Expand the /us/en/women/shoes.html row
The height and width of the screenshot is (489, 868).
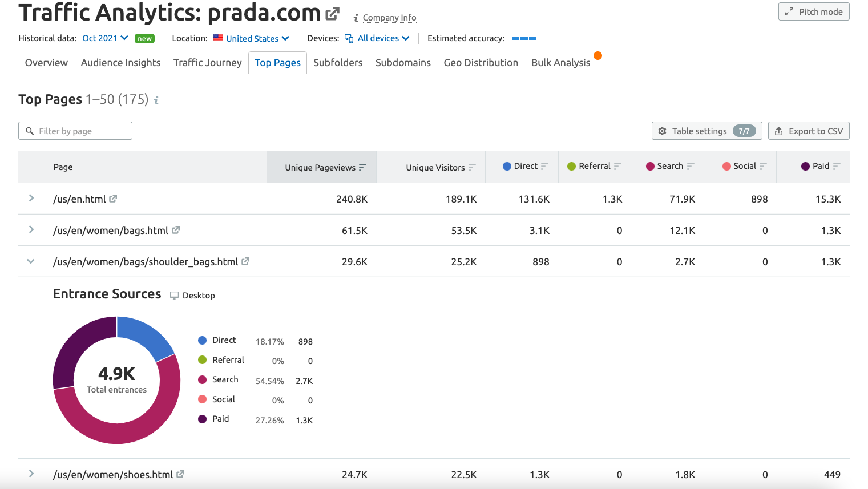[x=31, y=474]
